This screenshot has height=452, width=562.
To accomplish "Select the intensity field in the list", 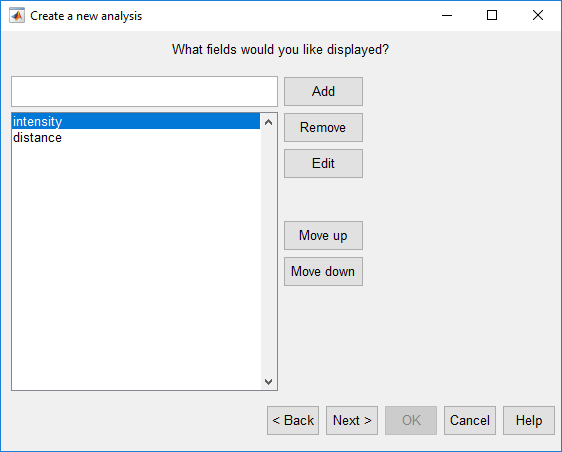I will click(136, 122).
